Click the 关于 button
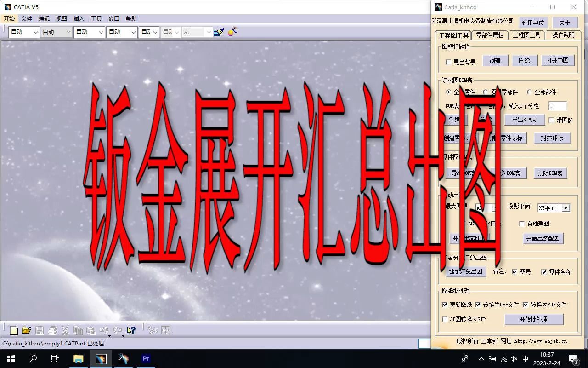588x368 pixels. [565, 22]
